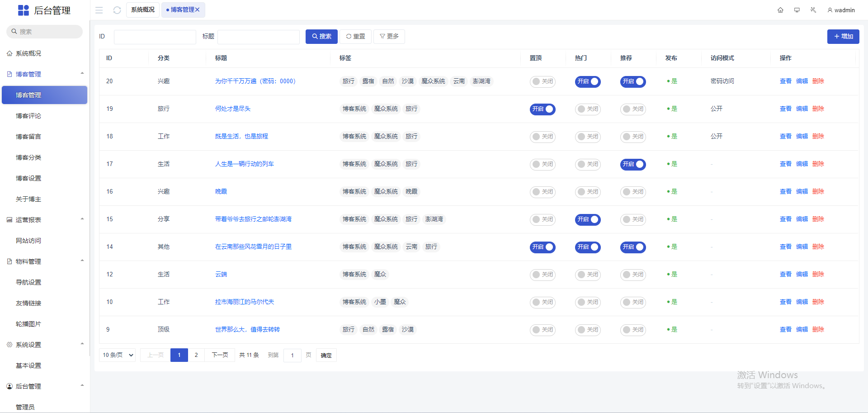Click the blue 搜索 button
Screen dimensions: 868x413
click(321, 37)
